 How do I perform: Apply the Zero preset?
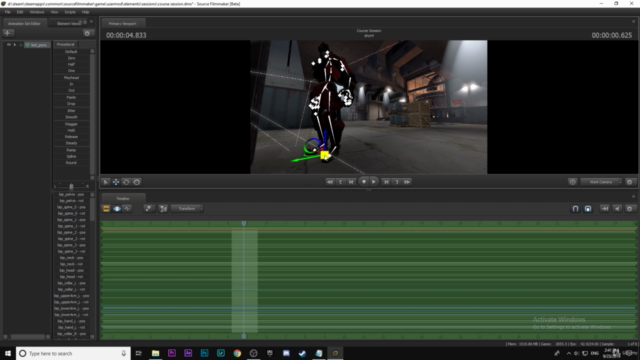[71, 58]
